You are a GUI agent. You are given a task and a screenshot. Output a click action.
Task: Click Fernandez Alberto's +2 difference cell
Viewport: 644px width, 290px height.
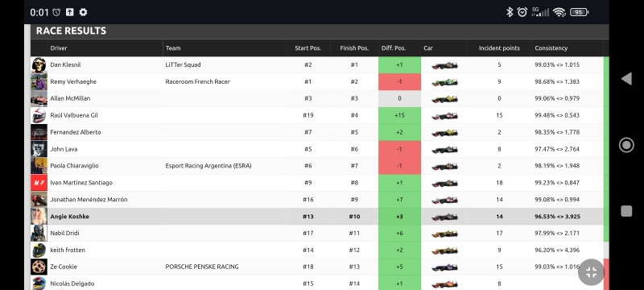pyautogui.click(x=399, y=132)
